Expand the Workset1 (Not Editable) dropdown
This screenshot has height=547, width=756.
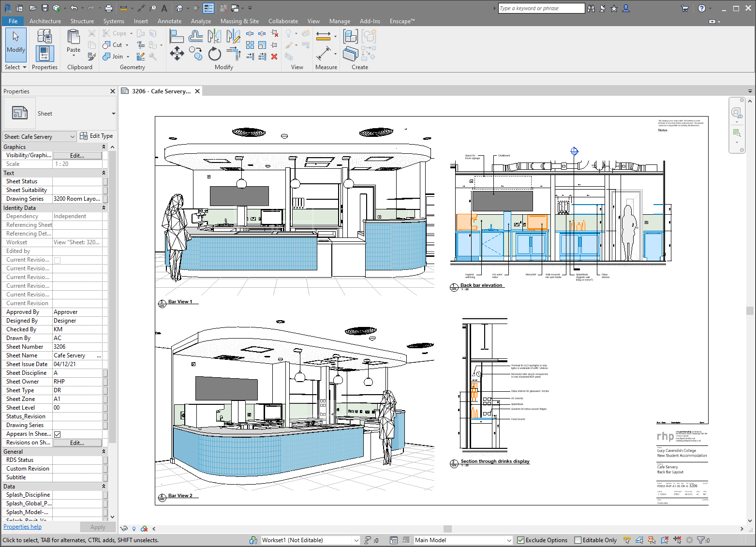click(356, 540)
